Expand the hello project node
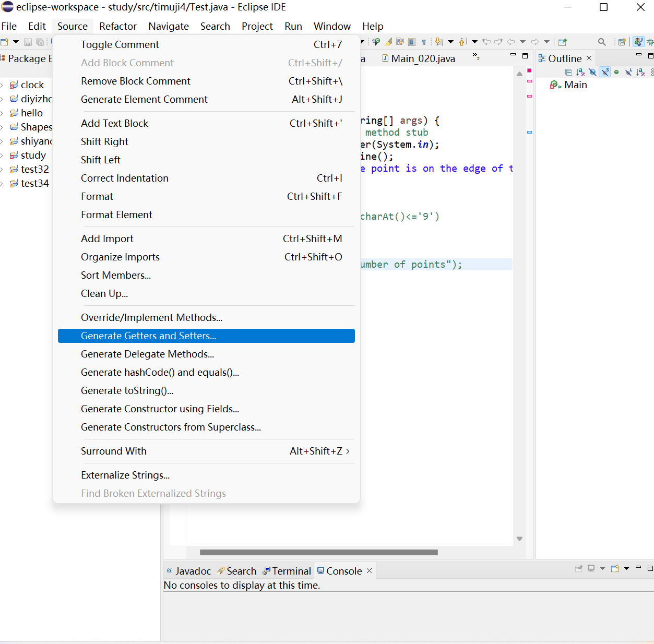The height and width of the screenshot is (644, 654). [x=2, y=113]
